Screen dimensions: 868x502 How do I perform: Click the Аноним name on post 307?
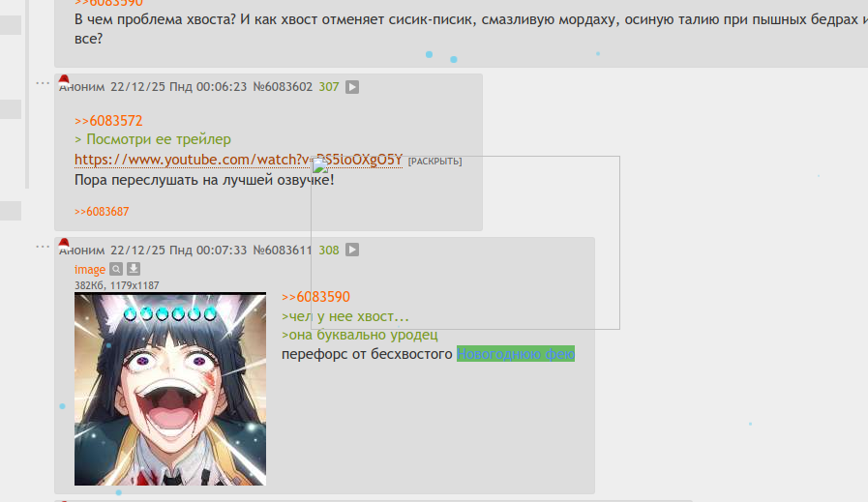(x=82, y=87)
